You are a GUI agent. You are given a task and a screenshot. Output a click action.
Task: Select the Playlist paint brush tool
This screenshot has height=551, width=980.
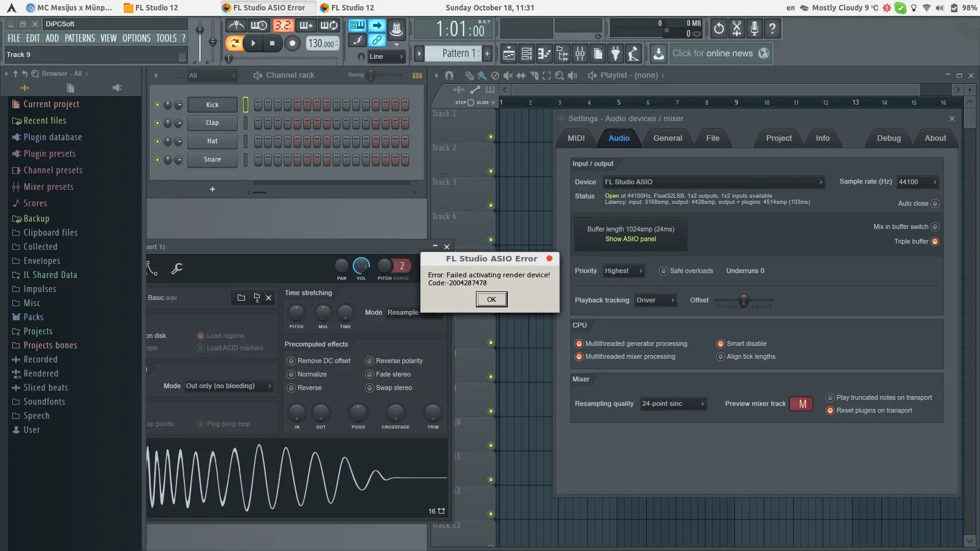[x=482, y=75]
